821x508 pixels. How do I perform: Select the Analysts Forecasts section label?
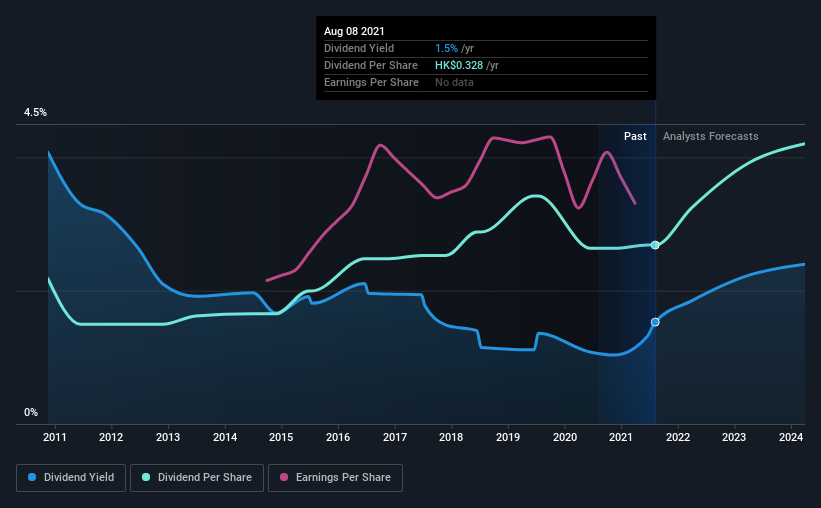(x=711, y=136)
